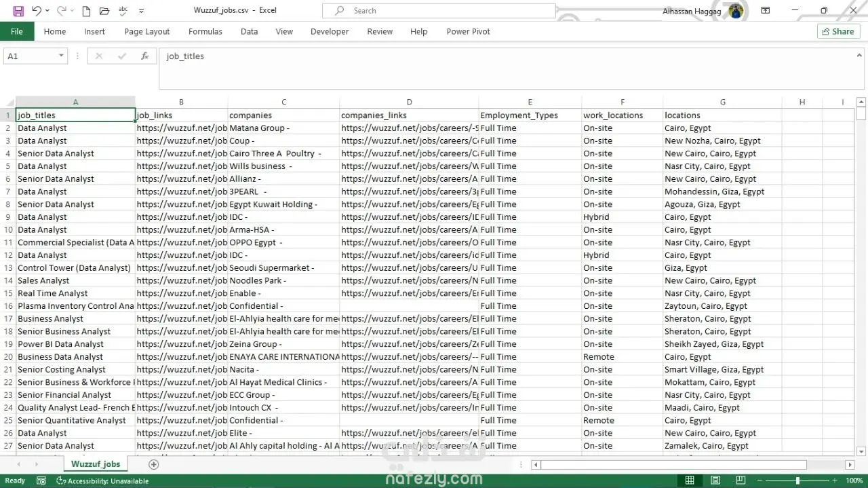Confirm entry with the checkmark icon

coord(122,56)
